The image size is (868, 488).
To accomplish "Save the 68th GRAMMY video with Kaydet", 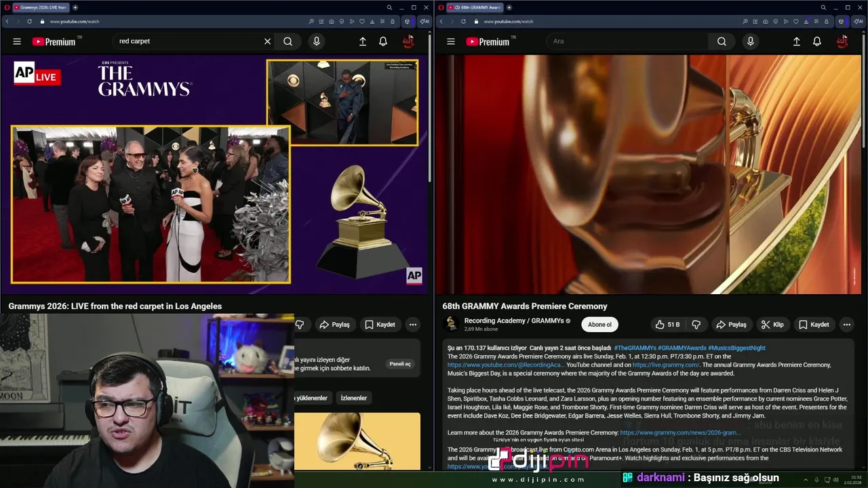I will tap(814, 325).
